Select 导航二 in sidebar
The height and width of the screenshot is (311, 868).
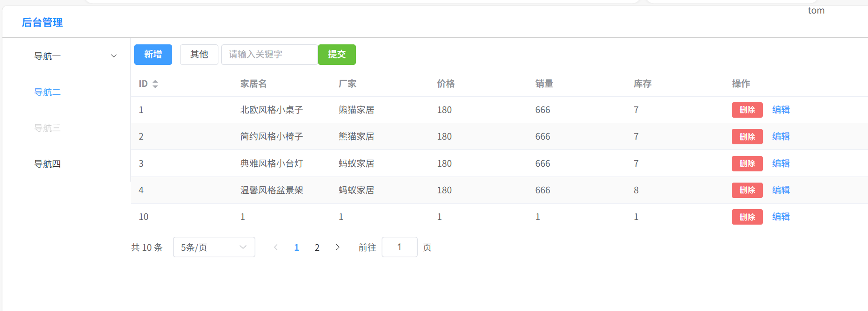click(47, 92)
